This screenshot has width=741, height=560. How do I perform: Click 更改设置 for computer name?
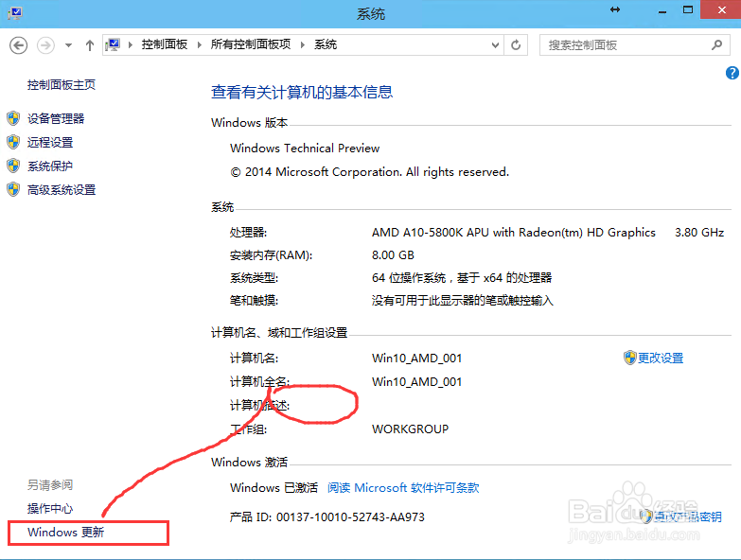tap(661, 358)
